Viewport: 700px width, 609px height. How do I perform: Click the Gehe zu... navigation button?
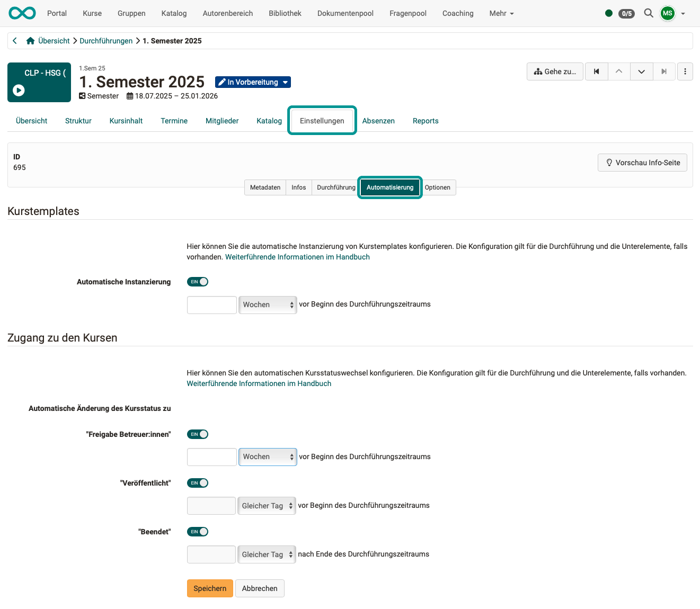click(554, 71)
